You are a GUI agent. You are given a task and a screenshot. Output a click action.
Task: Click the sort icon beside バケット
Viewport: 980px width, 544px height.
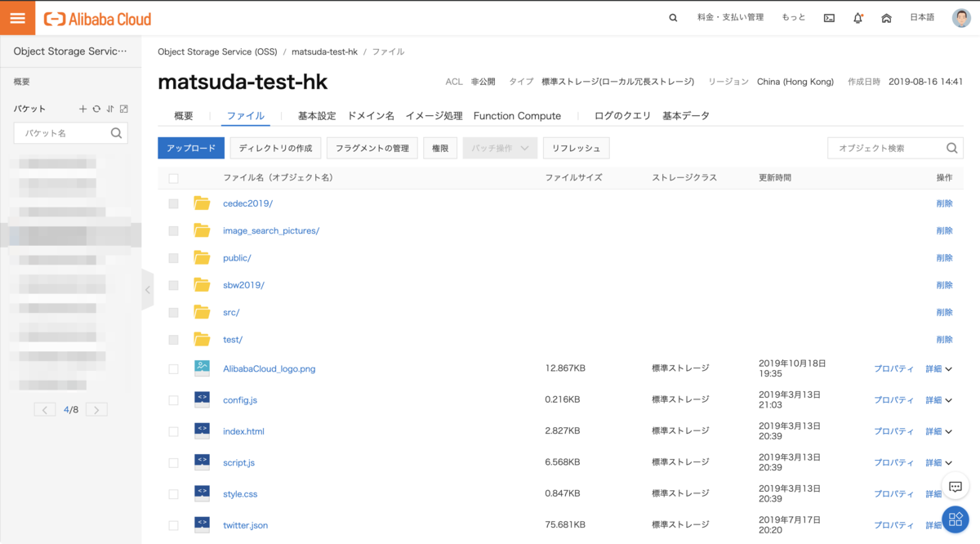(x=109, y=109)
